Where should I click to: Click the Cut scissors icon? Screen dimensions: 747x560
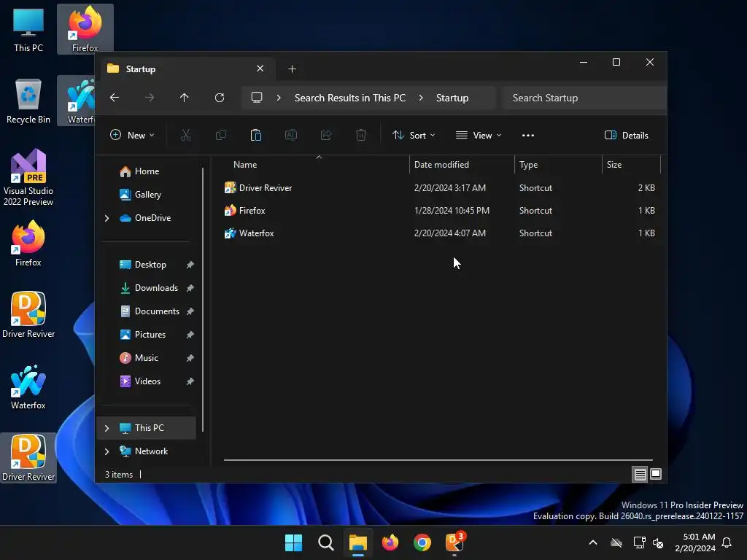click(x=186, y=135)
